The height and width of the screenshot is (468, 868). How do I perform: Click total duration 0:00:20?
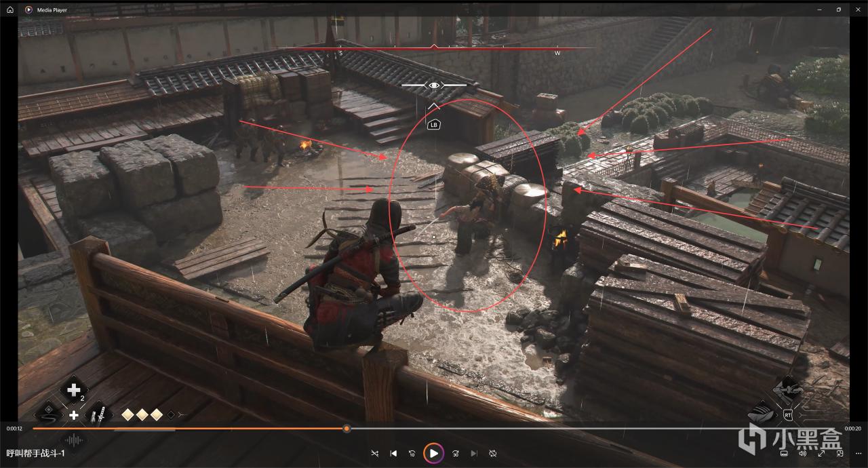click(x=853, y=429)
